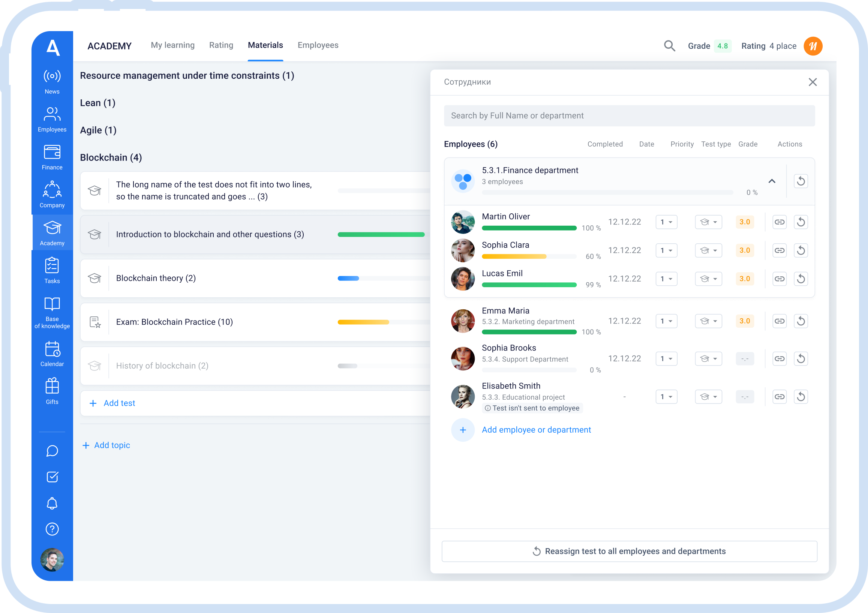Reassign test for Sophia Brooks
868x613 pixels.
coord(801,359)
